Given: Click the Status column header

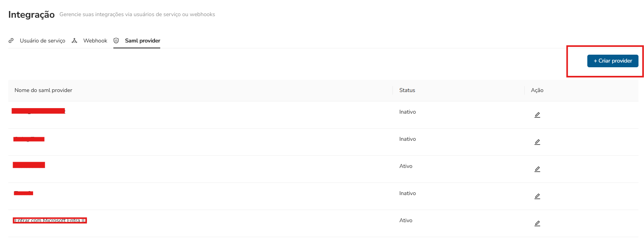Looking at the screenshot, I should (407, 90).
